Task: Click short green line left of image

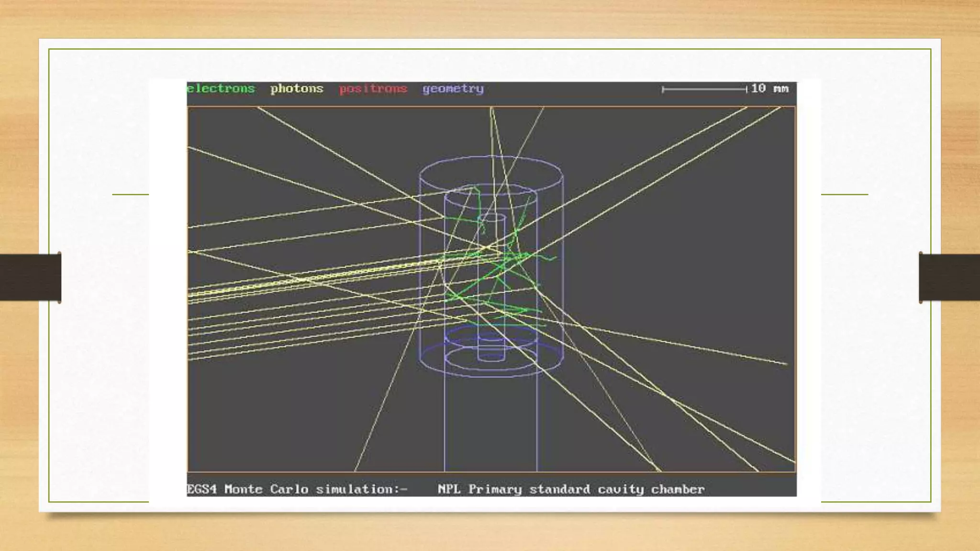Action: 130,194
